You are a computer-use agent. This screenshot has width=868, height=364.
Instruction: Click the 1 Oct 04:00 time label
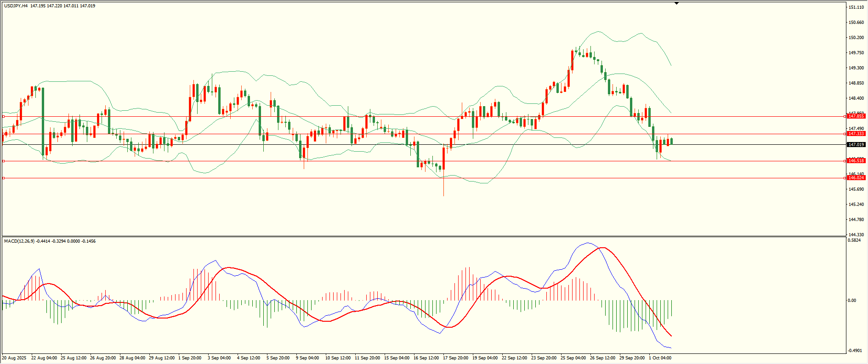click(660, 358)
